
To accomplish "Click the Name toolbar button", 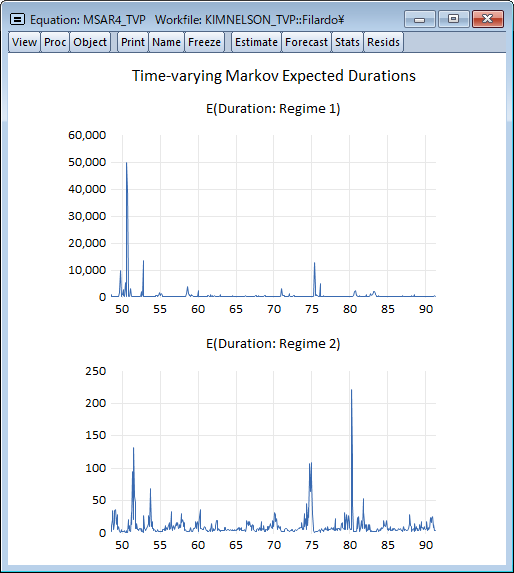I will [x=166, y=42].
